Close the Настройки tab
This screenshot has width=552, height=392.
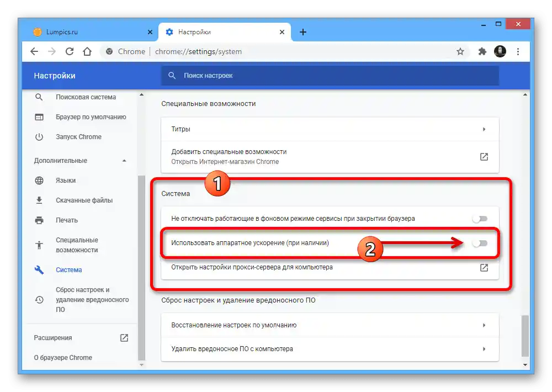tap(282, 32)
